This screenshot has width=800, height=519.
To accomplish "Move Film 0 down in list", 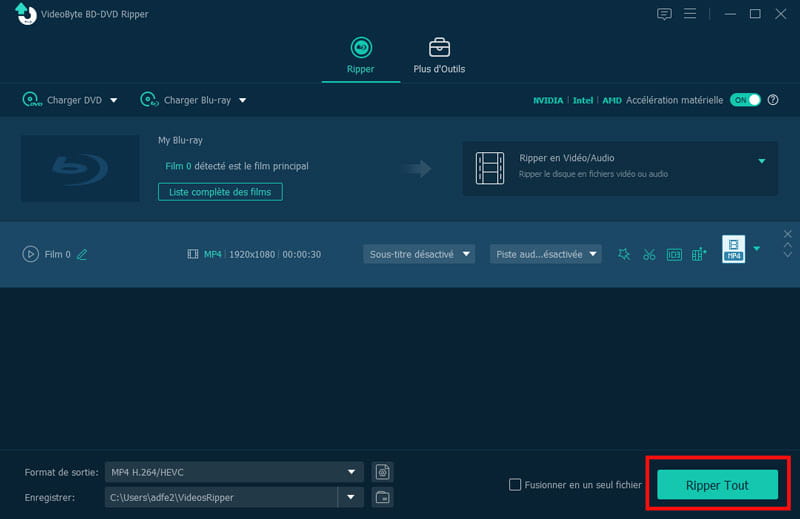I will click(x=788, y=254).
